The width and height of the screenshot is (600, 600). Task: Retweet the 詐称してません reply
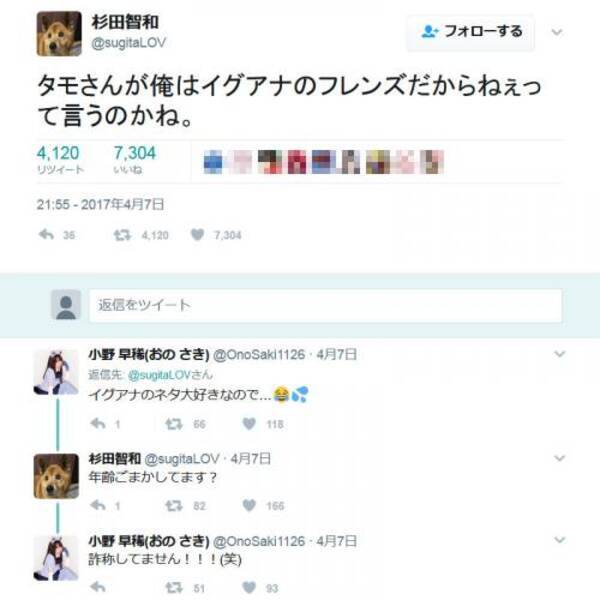tap(174, 587)
